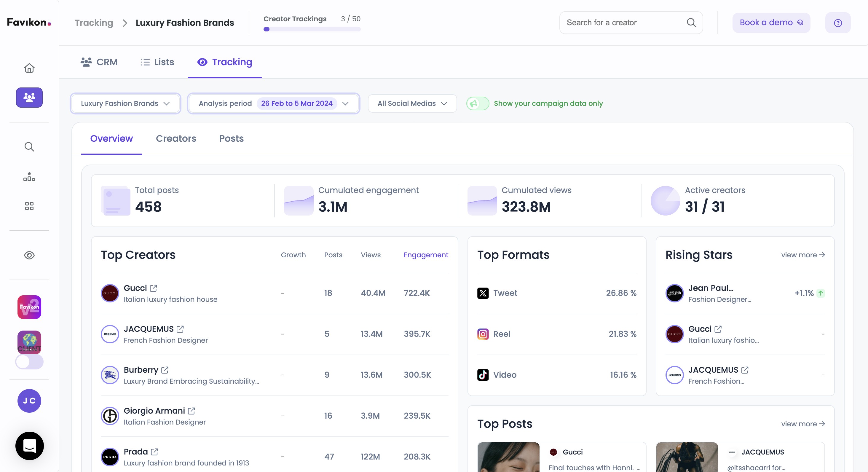Viewport: 868px width, 472px height.
Task: Click the Creator Trackings progress bar
Action: tap(312, 29)
